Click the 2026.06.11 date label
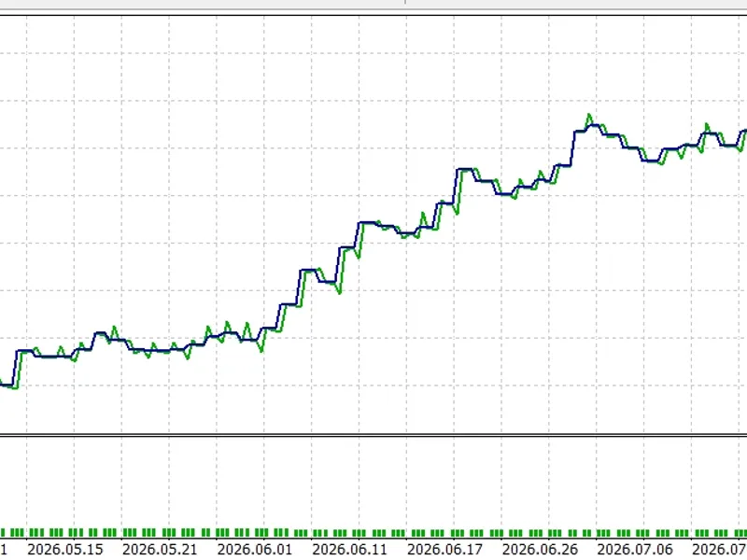The width and height of the screenshot is (747, 560). pyautogui.click(x=349, y=550)
